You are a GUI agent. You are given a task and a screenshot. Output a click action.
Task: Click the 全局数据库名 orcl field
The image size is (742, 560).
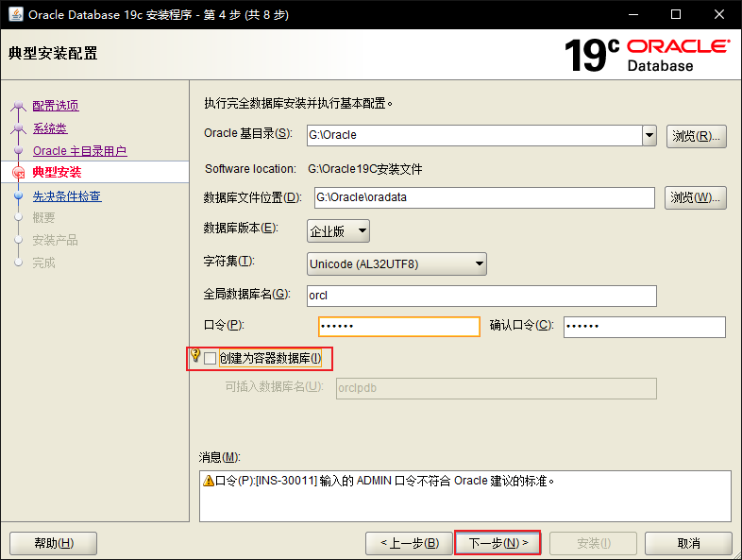(x=481, y=296)
